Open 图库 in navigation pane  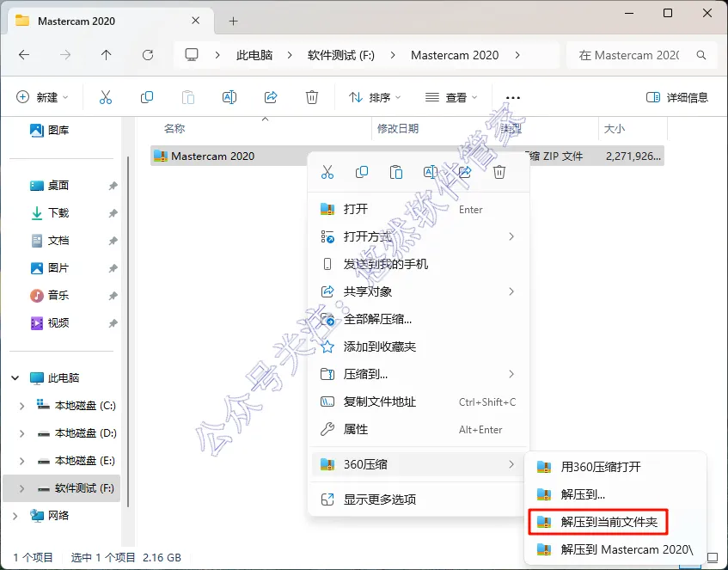[49, 130]
